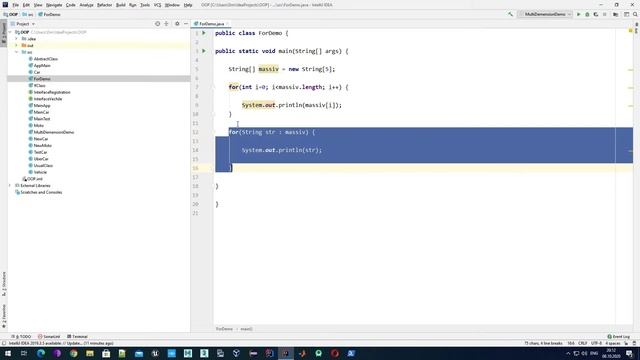Click '4 spaces' indent setting in status bar
The width and height of the screenshot is (640, 360).
613,344
